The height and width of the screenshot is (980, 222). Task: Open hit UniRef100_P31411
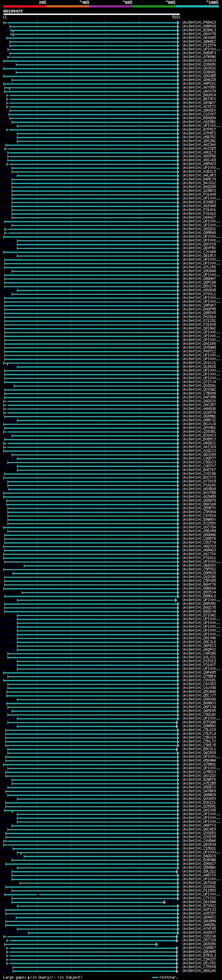click(x=199, y=558)
